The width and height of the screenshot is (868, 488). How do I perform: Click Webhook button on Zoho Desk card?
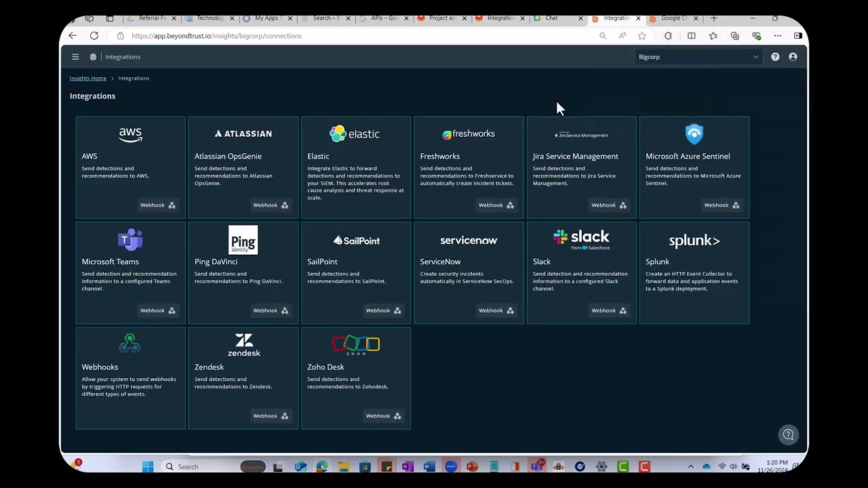(x=383, y=416)
